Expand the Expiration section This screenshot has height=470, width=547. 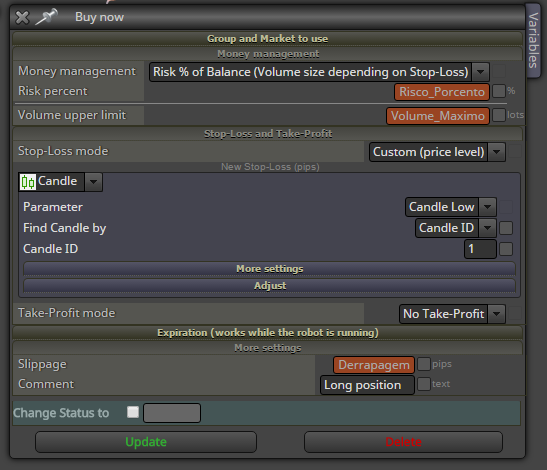267,333
